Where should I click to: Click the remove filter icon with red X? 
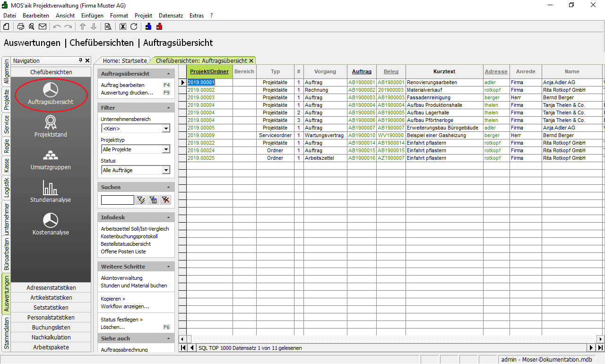tap(165, 200)
